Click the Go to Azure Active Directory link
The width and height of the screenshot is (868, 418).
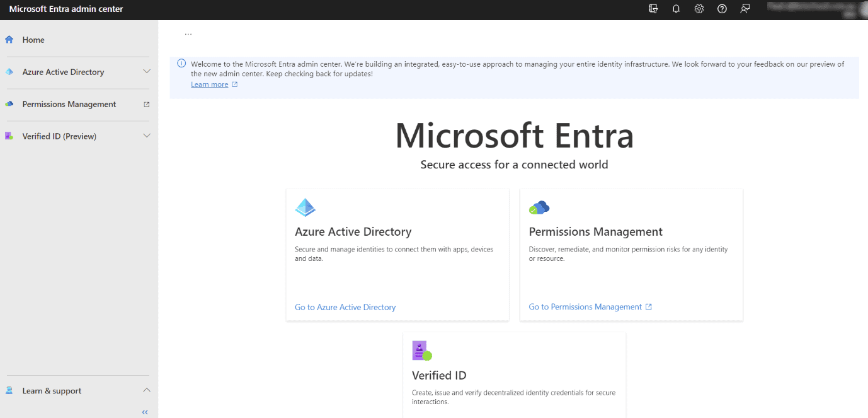tap(345, 307)
